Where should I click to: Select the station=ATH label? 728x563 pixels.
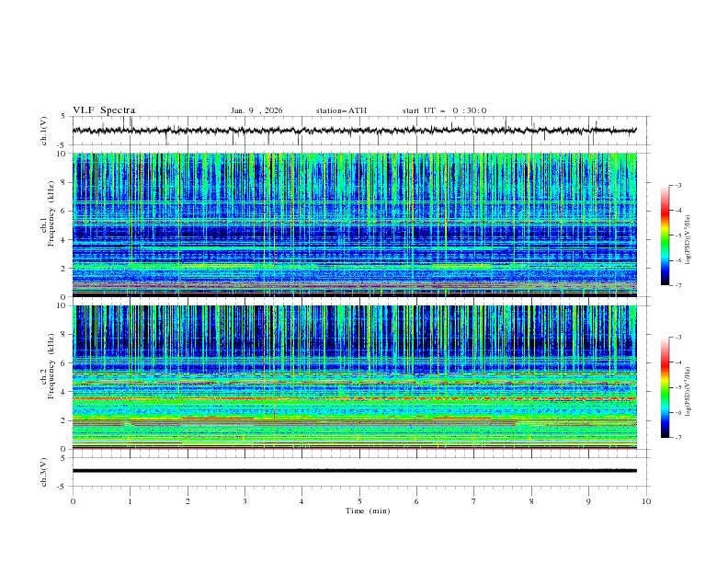click(341, 110)
